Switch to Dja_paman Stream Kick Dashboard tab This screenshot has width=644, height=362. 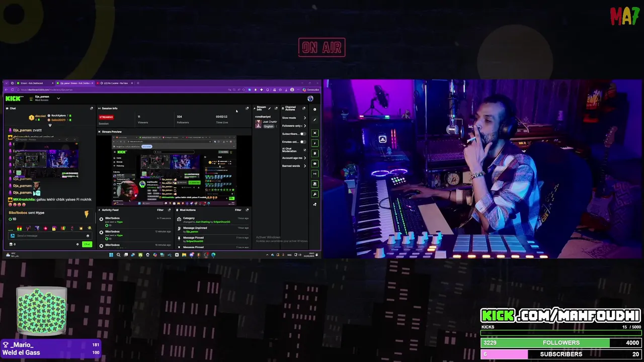[x=75, y=83]
